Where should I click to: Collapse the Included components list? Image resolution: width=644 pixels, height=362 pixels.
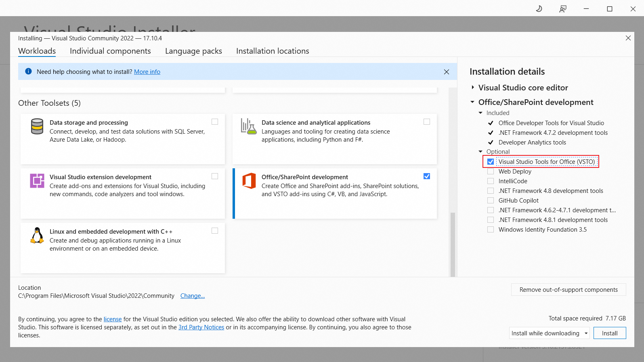(x=480, y=113)
